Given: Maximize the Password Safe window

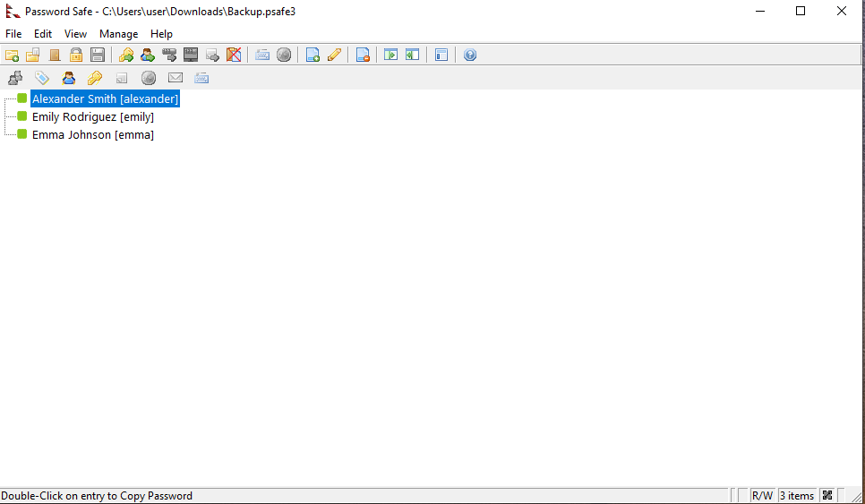Looking at the screenshot, I should (x=801, y=11).
